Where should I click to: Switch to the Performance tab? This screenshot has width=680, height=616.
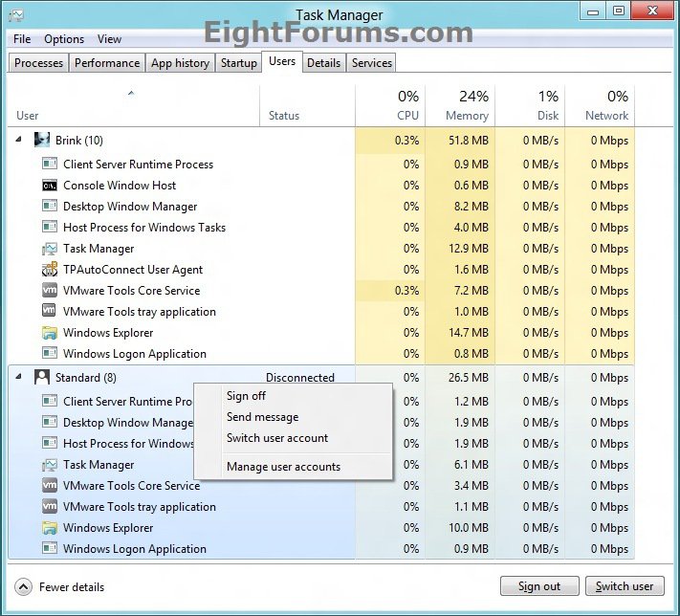point(107,63)
